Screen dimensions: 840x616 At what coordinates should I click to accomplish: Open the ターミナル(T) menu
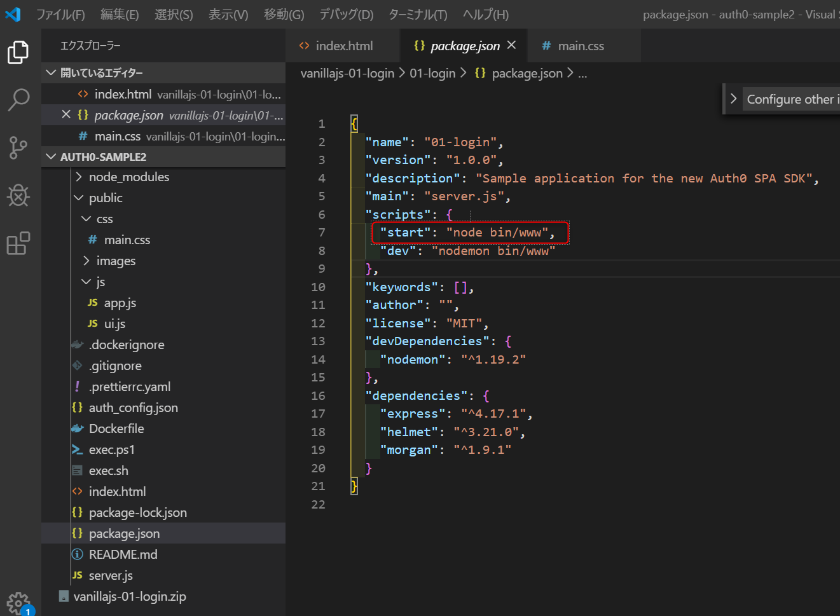418,14
